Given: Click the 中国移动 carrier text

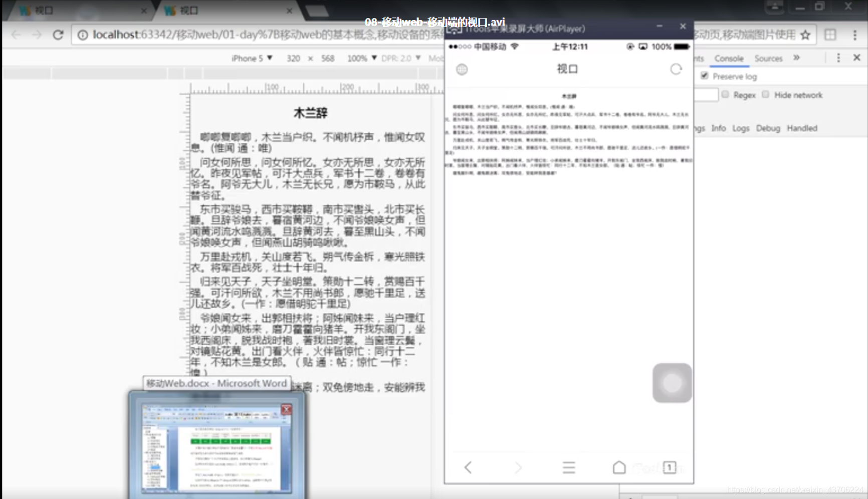Looking at the screenshot, I should coord(490,47).
